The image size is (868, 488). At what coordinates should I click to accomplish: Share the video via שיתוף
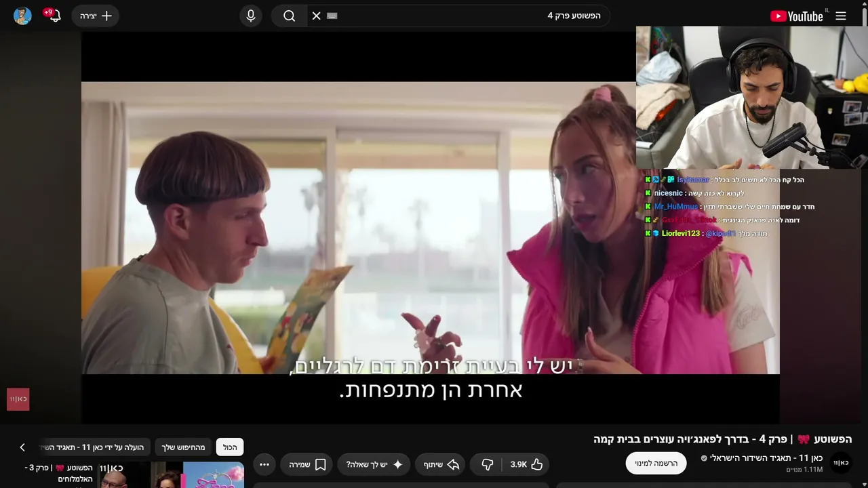point(441,464)
